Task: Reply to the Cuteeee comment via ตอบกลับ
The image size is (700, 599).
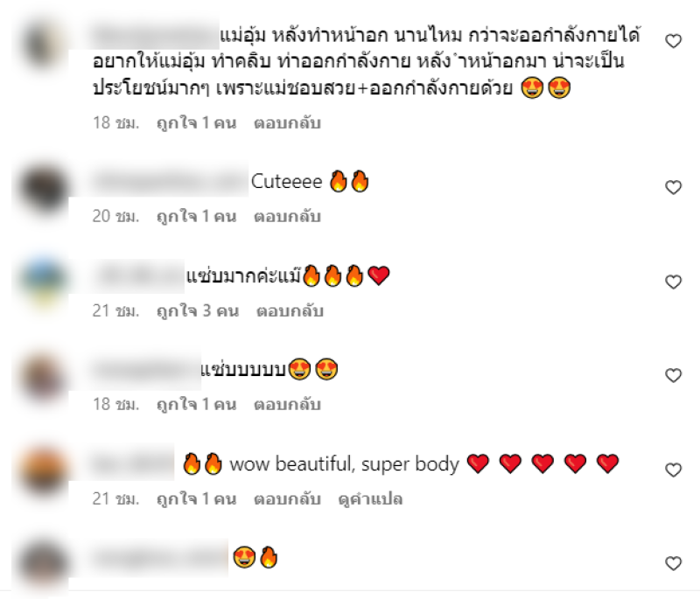Action: tap(287, 216)
